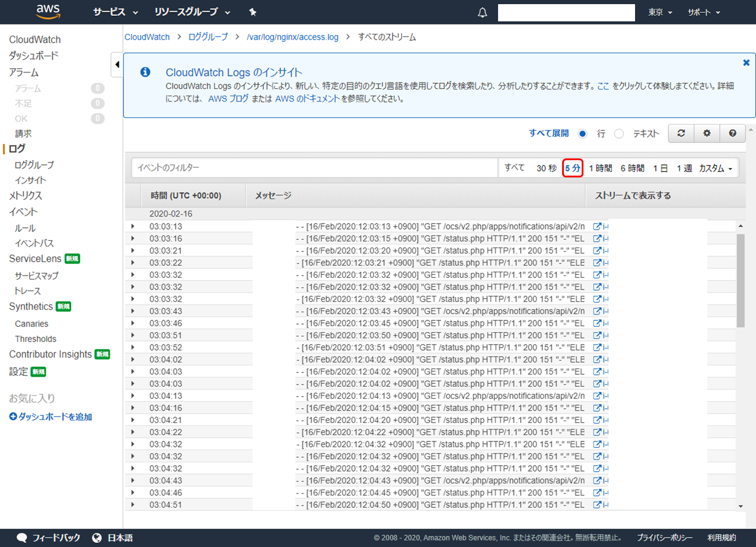Viewport: 756px width, 547px height.
Task: Open the リソースグループ dropdown menu
Action: coord(193,12)
